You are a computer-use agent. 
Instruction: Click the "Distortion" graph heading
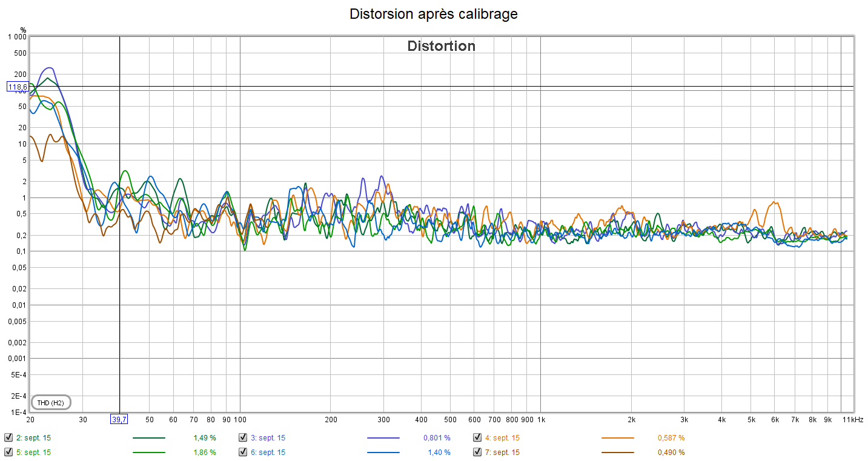pos(441,46)
